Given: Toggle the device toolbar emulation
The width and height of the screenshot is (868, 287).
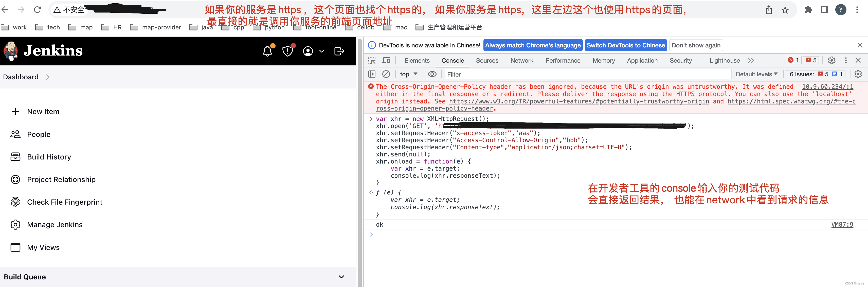Looking at the screenshot, I should (x=386, y=61).
